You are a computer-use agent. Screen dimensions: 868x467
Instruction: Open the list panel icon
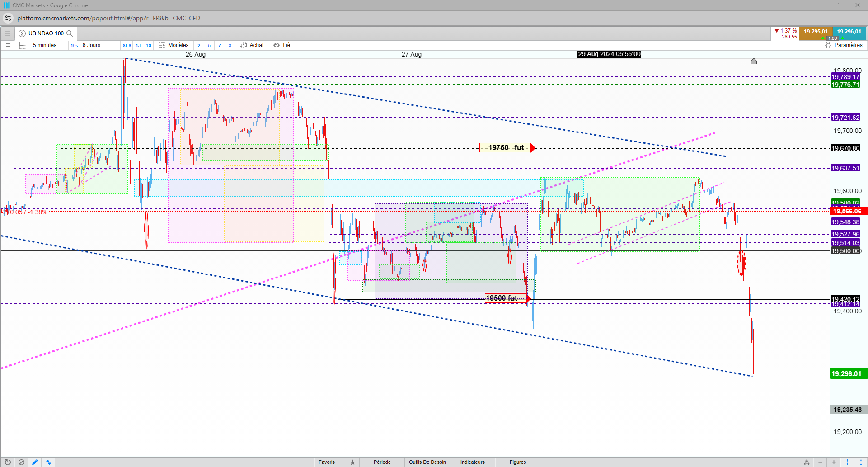pyautogui.click(x=8, y=45)
